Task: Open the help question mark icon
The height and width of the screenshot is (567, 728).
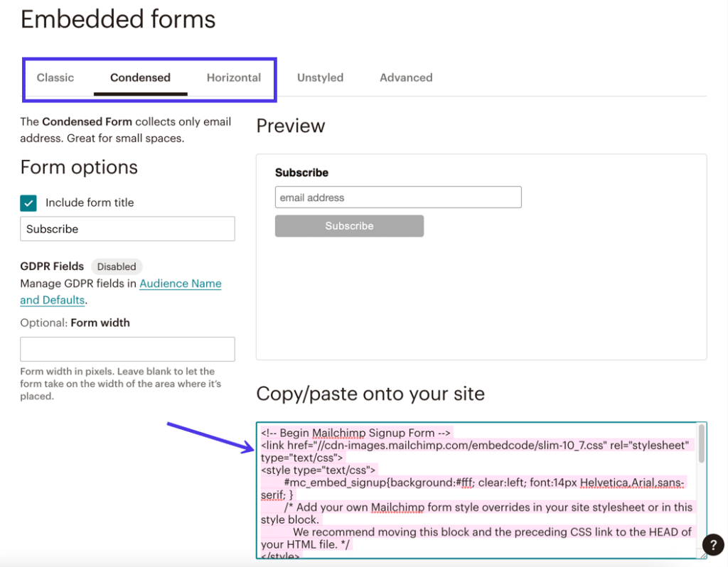Action: [x=713, y=544]
